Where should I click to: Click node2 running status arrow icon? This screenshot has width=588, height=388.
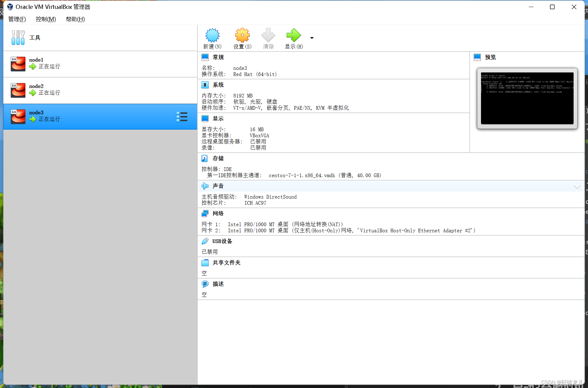(x=33, y=93)
